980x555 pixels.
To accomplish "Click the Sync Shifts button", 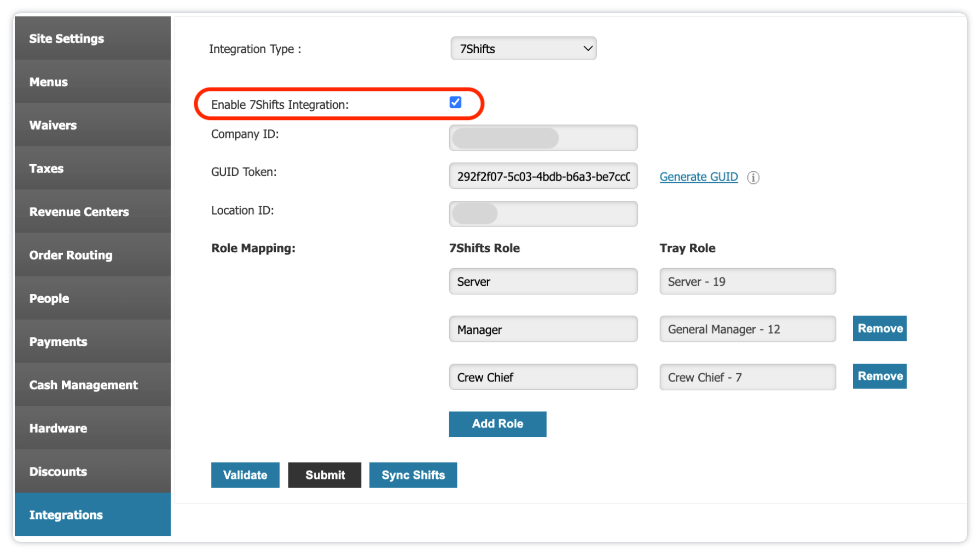I will click(x=413, y=475).
